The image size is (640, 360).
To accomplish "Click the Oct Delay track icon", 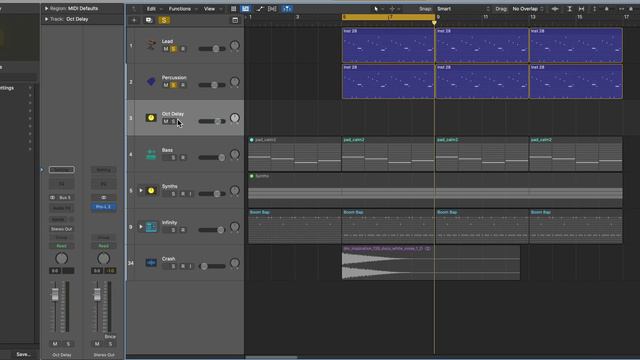I will tap(151, 118).
